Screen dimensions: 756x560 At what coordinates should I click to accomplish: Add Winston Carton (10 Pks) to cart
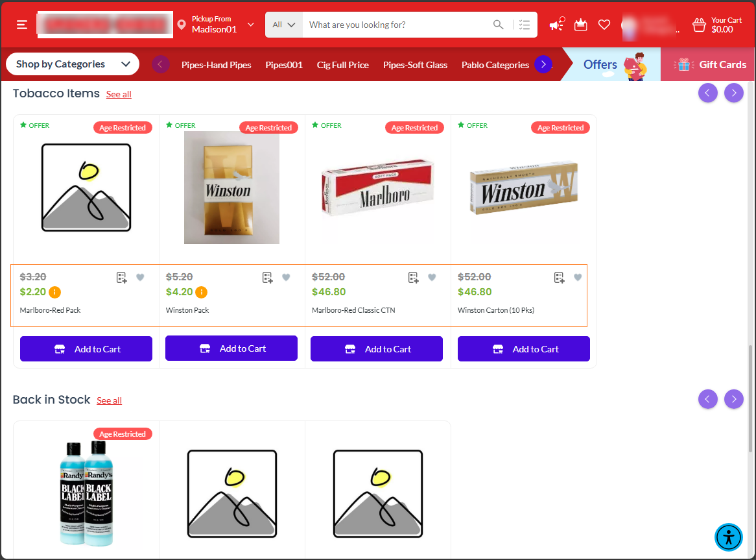click(524, 348)
